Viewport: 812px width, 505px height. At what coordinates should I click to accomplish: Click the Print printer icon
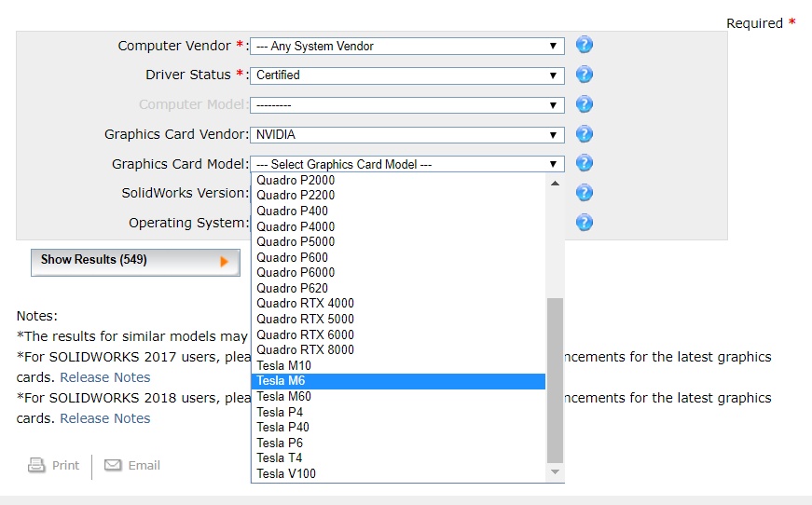click(x=36, y=465)
